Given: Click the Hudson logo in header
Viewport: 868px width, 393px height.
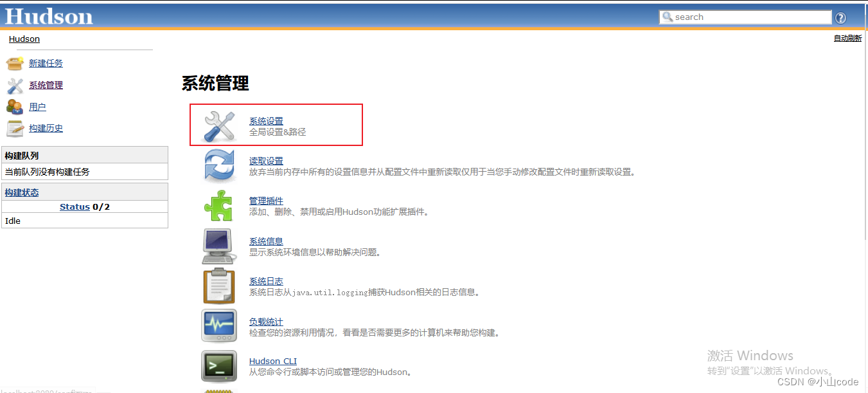Looking at the screenshot, I should coord(49,16).
